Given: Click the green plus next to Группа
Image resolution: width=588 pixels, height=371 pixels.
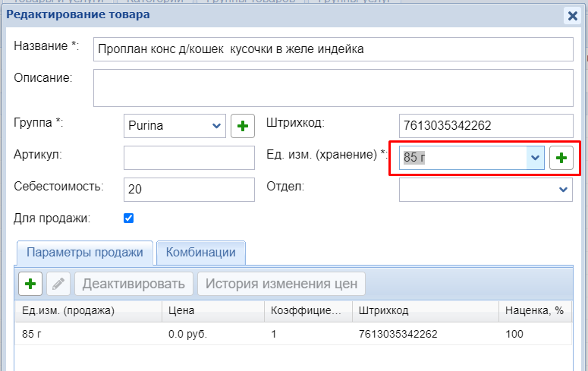Looking at the screenshot, I should tap(242, 126).
